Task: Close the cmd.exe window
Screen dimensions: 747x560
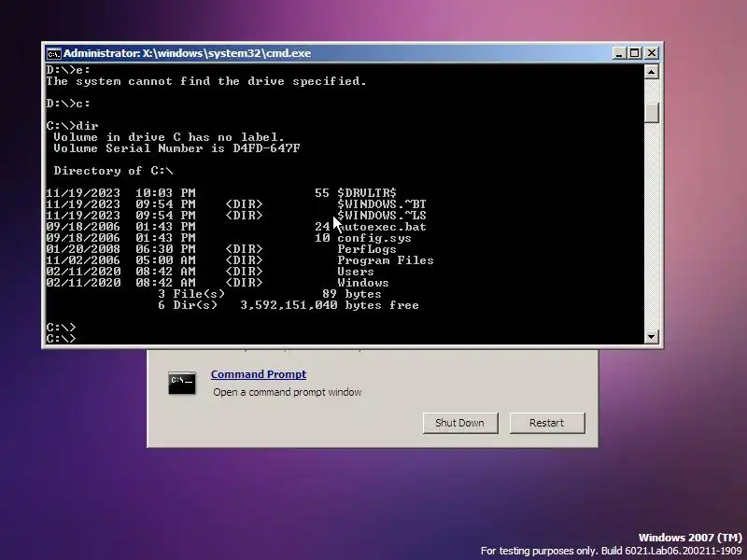Action: (651, 53)
